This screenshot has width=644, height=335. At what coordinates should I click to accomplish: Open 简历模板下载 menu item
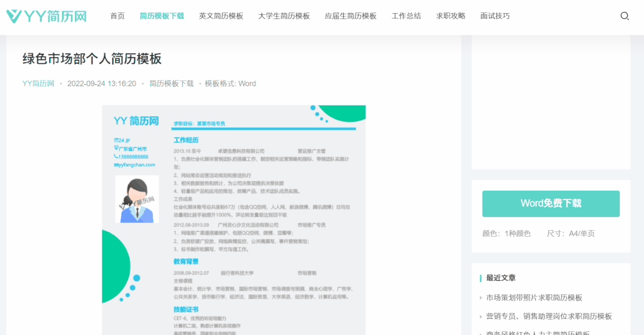tap(162, 16)
